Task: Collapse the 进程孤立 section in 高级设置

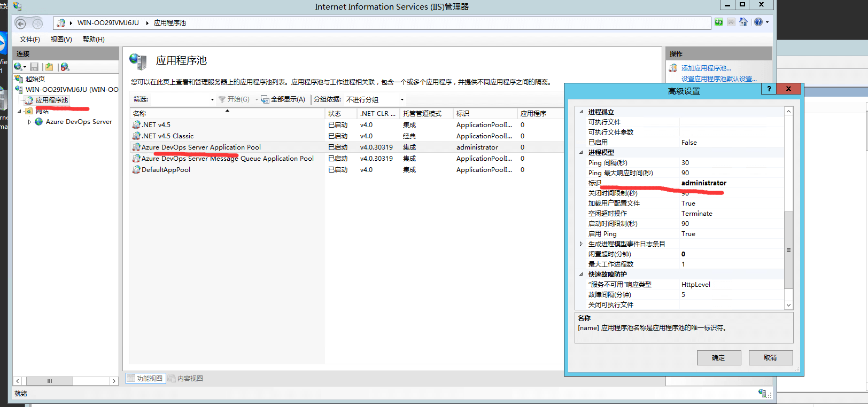Action: point(582,112)
